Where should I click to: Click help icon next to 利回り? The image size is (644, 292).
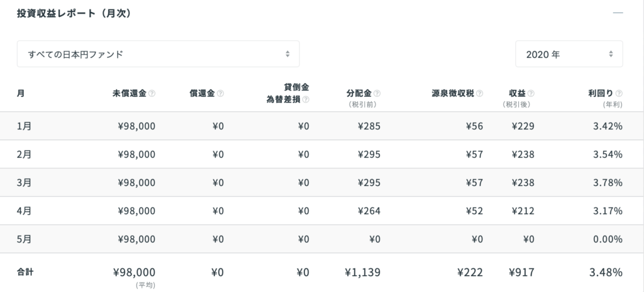[619, 94]
